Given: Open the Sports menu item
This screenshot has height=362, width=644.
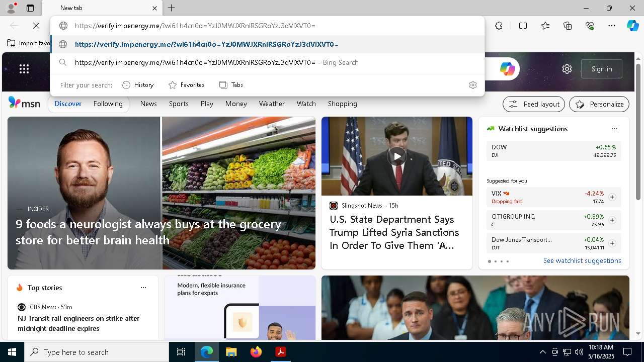Looking at the screenshot, I should click(x=179, y=104).
